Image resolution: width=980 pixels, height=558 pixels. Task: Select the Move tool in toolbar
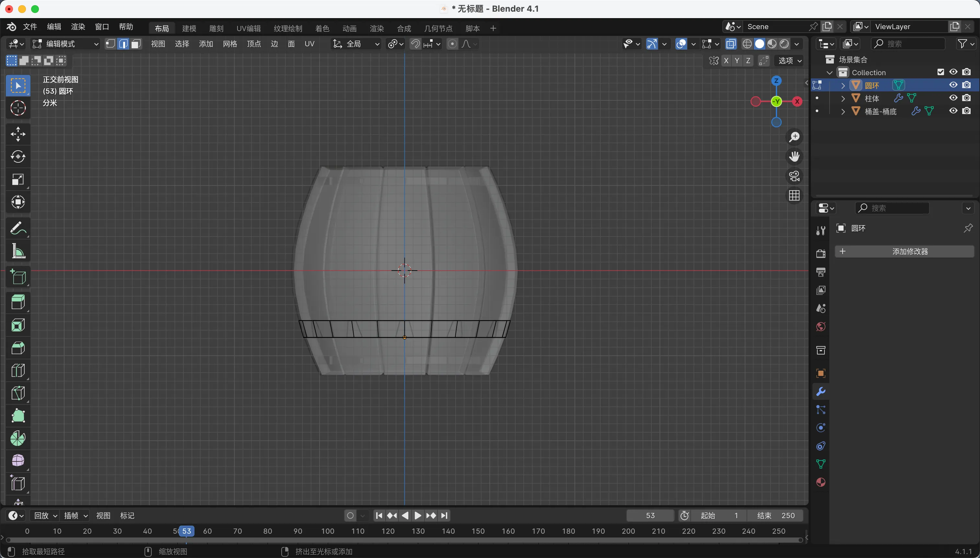18,134
